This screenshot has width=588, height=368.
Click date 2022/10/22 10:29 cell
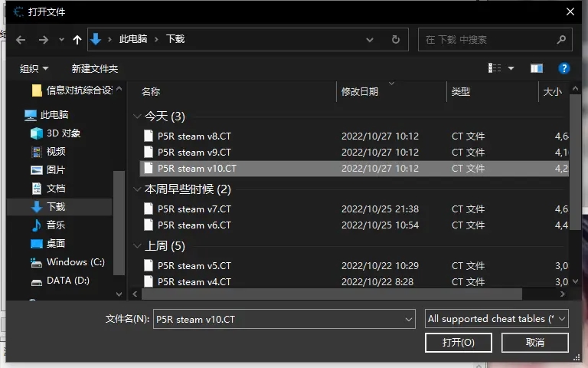[x=380, y=265]
